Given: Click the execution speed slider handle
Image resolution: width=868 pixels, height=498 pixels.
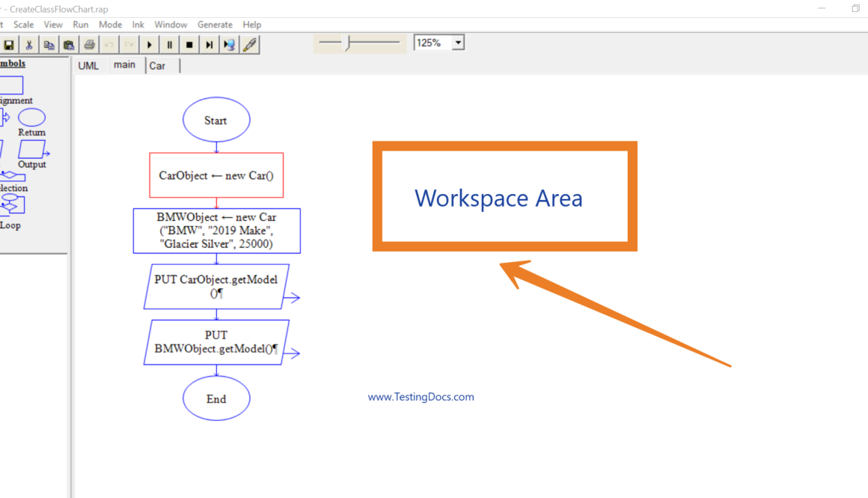Looking at the screenshot, I should coord(348,43).
